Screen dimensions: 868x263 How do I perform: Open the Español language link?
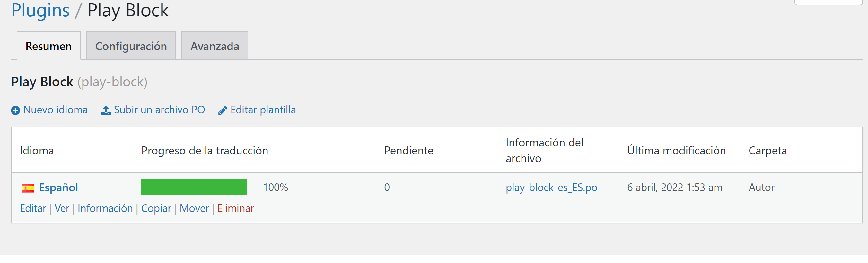click(x=59, y=188)
